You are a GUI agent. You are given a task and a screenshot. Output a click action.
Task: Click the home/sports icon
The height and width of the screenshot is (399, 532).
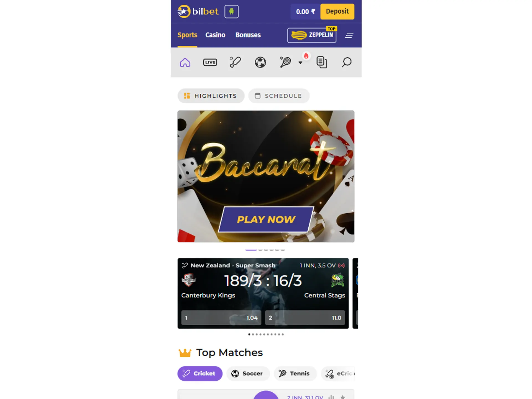click(185, 62)
